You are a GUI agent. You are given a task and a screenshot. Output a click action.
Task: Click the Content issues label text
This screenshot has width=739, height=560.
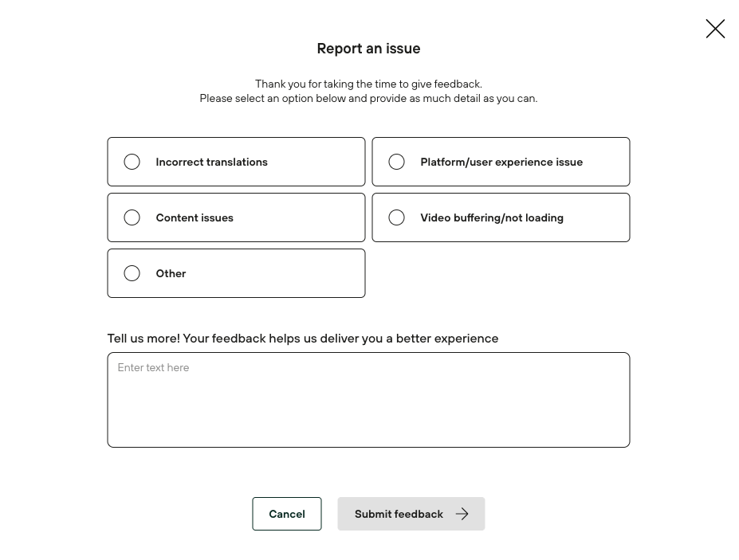pos(195,217)
